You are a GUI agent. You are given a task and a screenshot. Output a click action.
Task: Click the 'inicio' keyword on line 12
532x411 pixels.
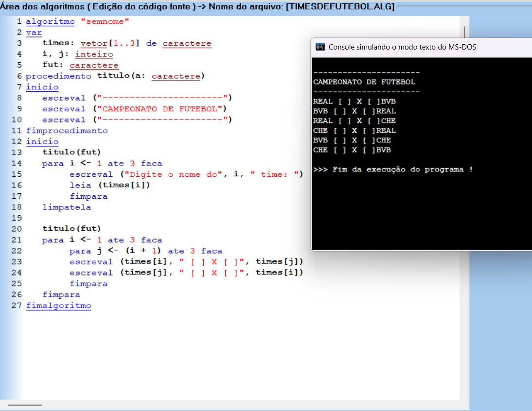point(42,142)
